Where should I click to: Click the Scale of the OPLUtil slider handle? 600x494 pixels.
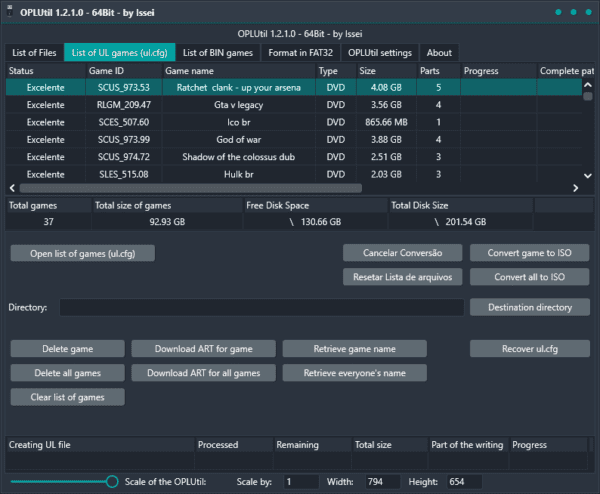(112, 482)
